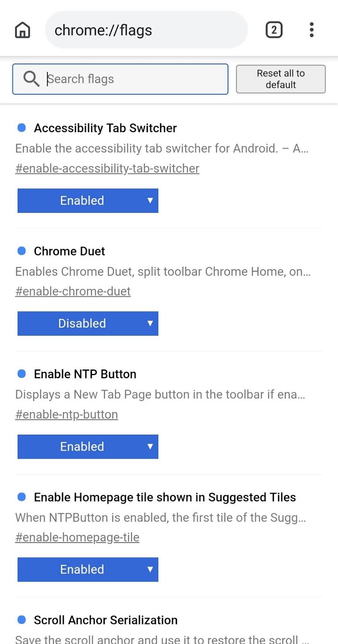This screenshot has width=338, height=644.
Task: Click the home icon in toolbar
Action: click(x=23, y=29)
